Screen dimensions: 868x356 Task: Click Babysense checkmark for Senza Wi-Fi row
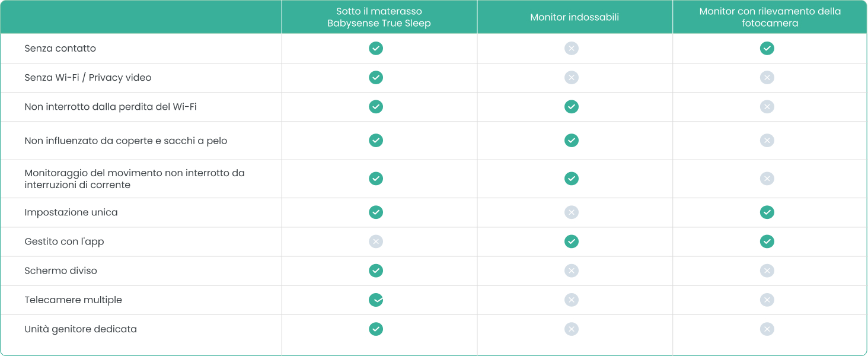[x=376, y=78]
